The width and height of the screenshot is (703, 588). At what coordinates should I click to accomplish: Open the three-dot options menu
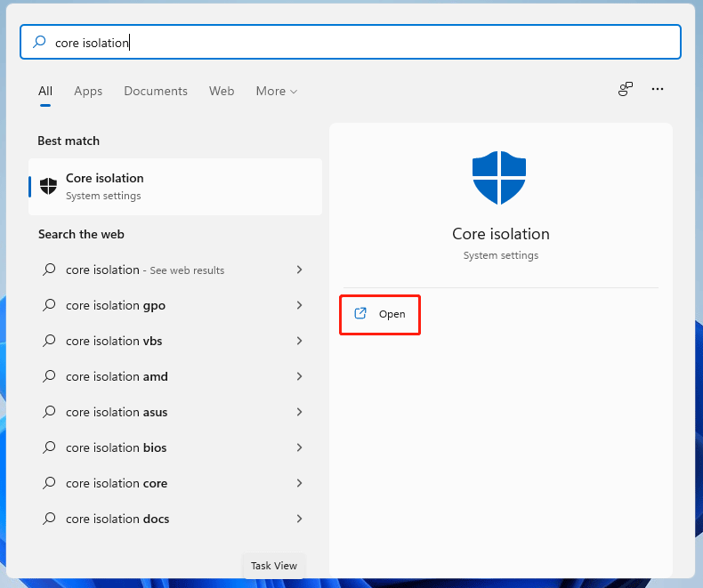658,89
